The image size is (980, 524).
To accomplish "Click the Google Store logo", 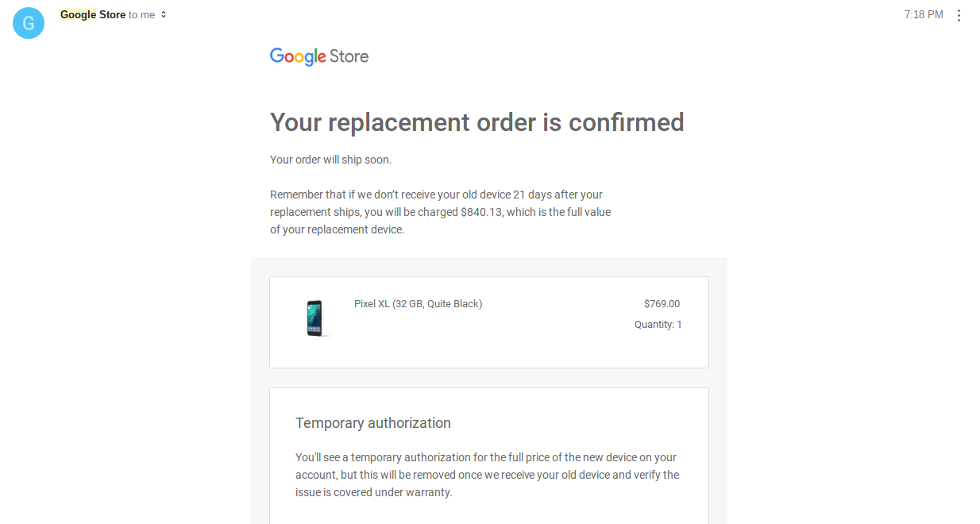I will (319, 56).
